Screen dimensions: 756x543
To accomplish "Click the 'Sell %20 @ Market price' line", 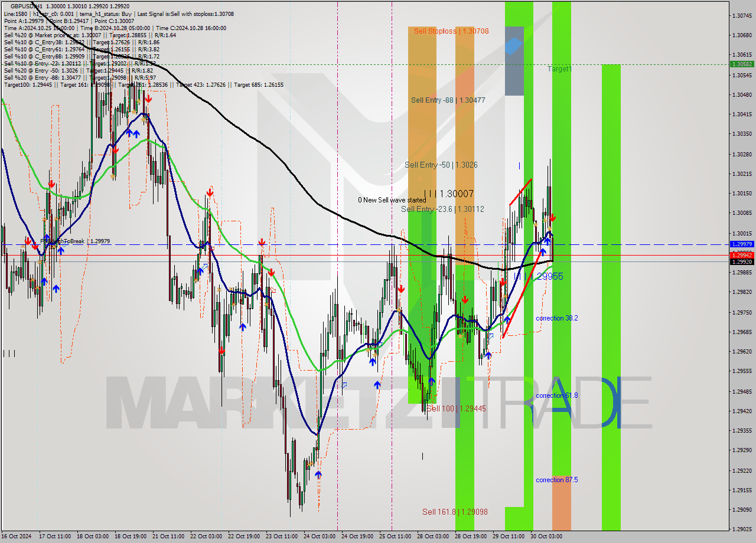I will pyautogui.click(x=90, y=35).
